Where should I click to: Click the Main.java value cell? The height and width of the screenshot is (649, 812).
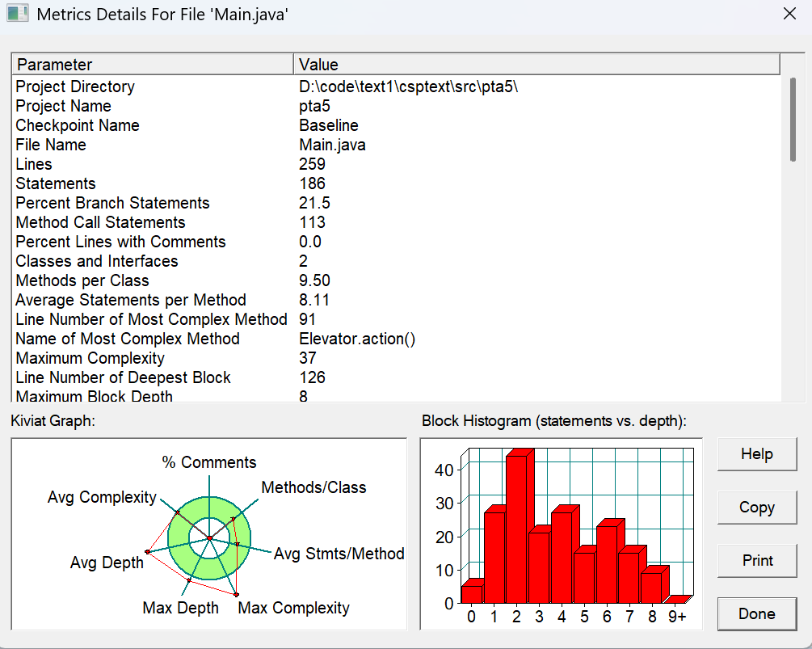pyautogui.click(x=332, y=145)
